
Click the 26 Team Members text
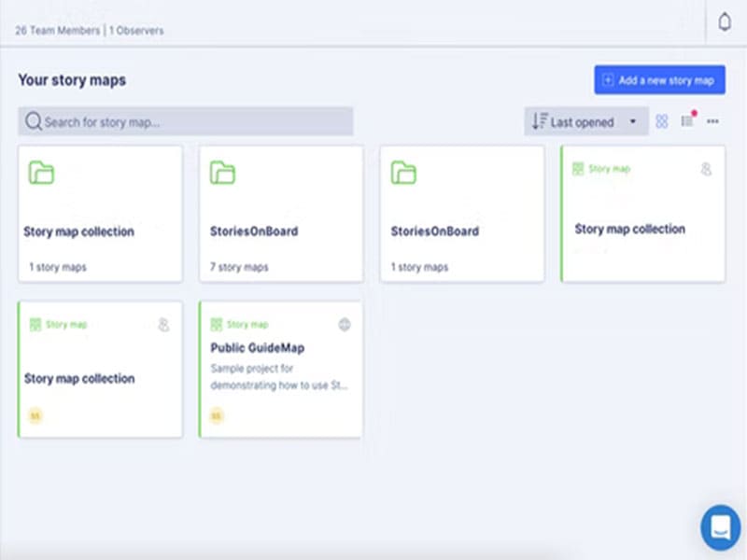57,30
